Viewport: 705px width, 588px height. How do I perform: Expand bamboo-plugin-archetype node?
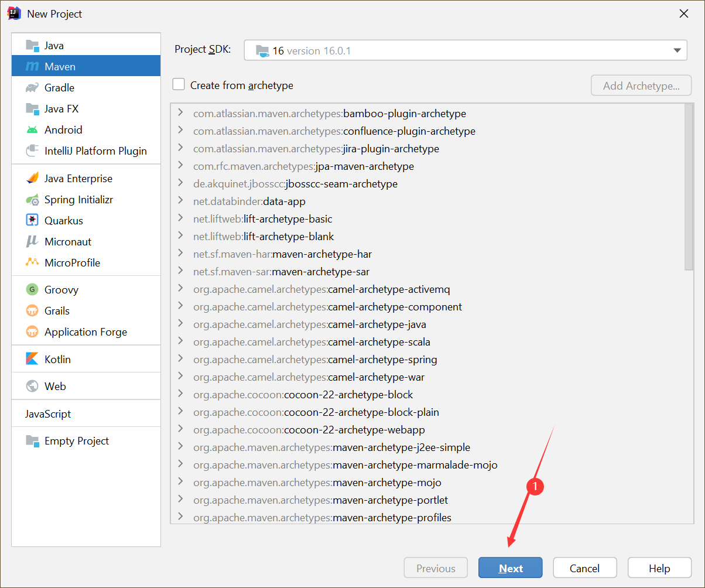(x=180, y=113)
